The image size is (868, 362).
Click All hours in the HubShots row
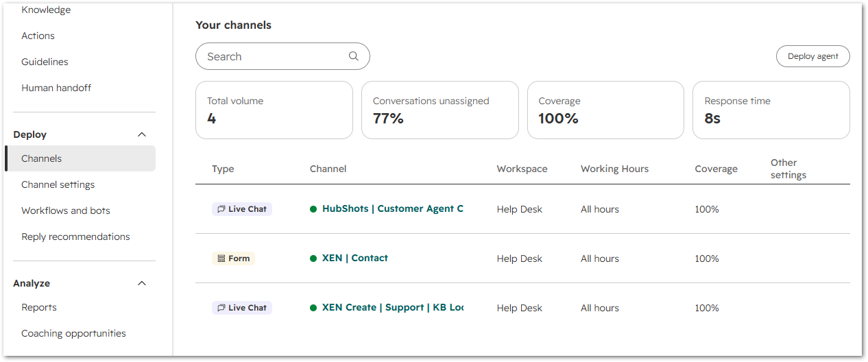tap(600, 209)
